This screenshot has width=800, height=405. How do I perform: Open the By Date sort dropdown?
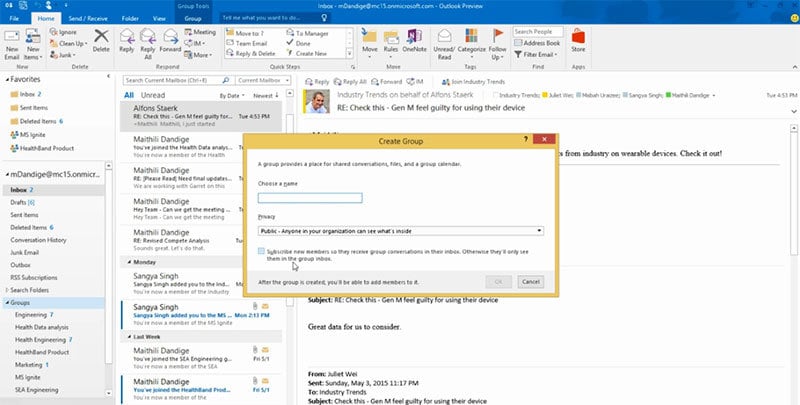(x=232, y=95)
